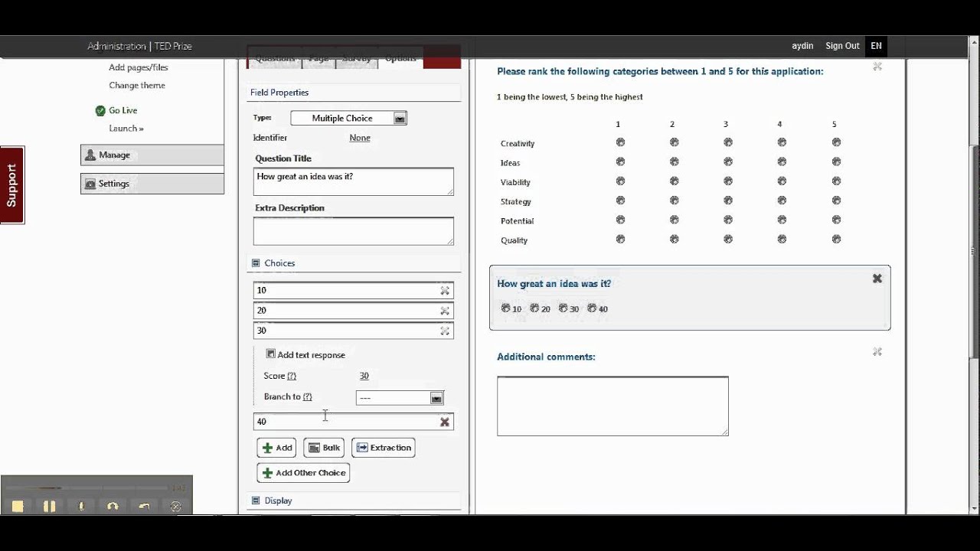This screenshot has width=980, height=551.
Task: Open the EN language selector
Action: [x=876, y=46]
